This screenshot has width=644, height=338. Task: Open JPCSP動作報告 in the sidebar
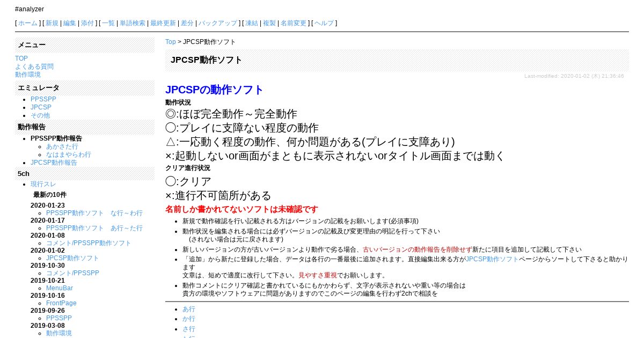pyautogui.click(x=54, y=163)
